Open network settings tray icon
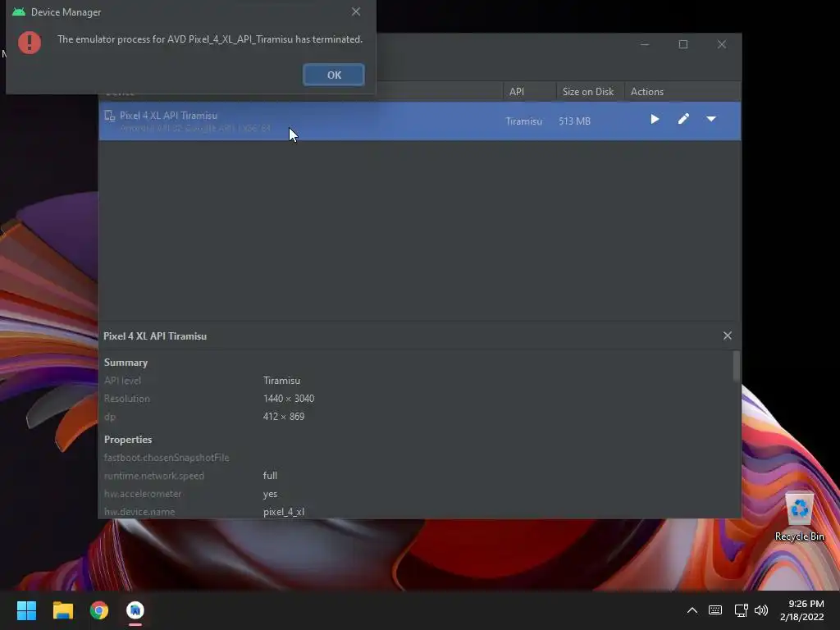The height and width of the screenshot is (630, 840). [741, 610]
